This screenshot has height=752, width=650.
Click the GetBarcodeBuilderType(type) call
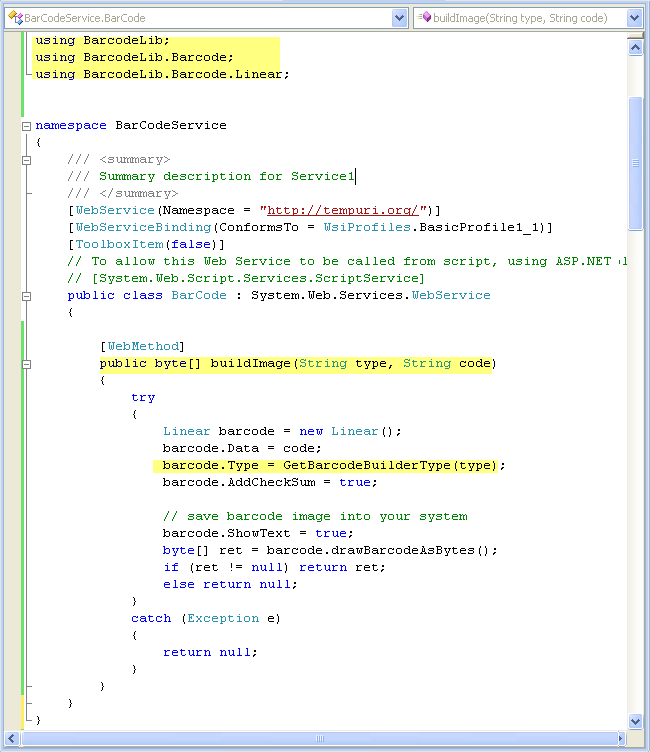pos(390,465)
